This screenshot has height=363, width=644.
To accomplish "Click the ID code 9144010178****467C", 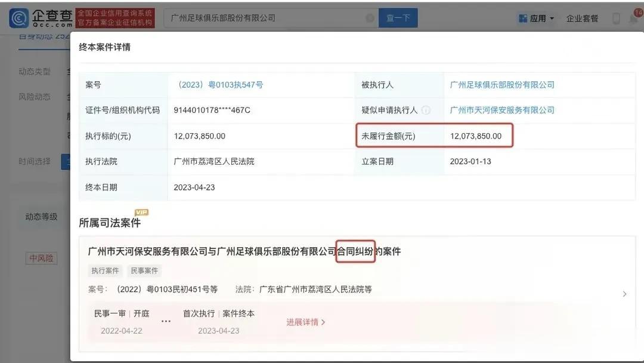I will (x=212, y=110).
